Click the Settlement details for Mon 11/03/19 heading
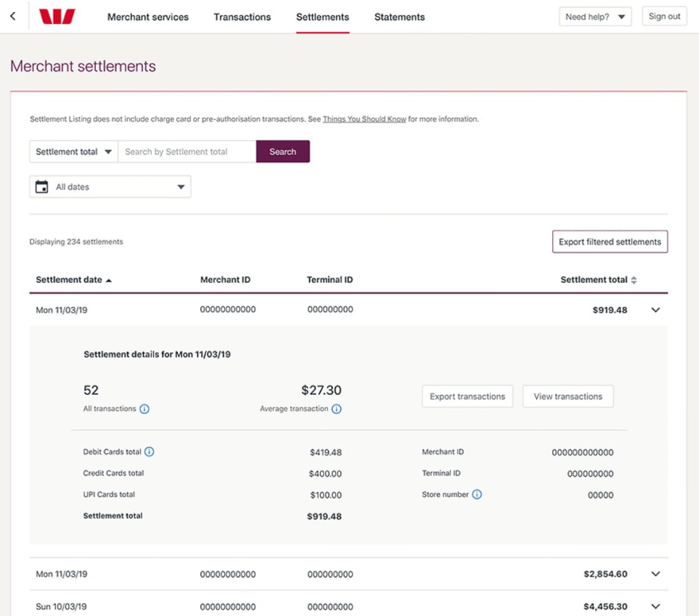The width and height of the screenshot is (699, 616). pyautogui.click(x=157, y=354)
